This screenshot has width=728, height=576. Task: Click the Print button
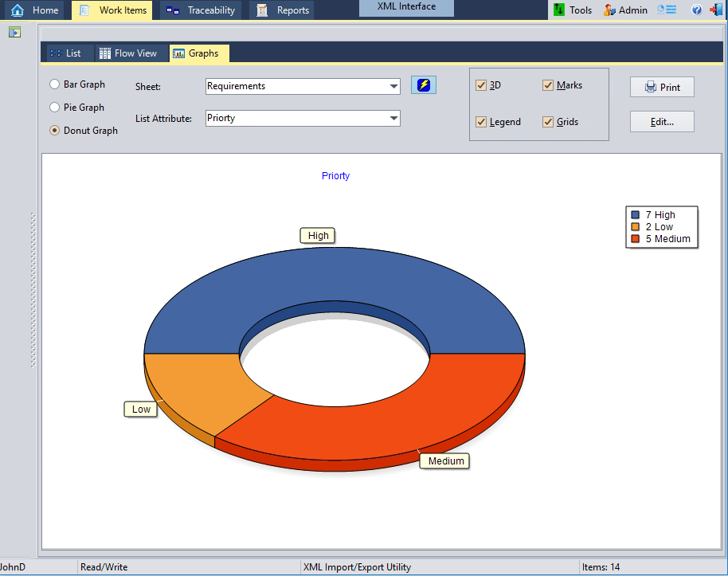tap(662, 87)
